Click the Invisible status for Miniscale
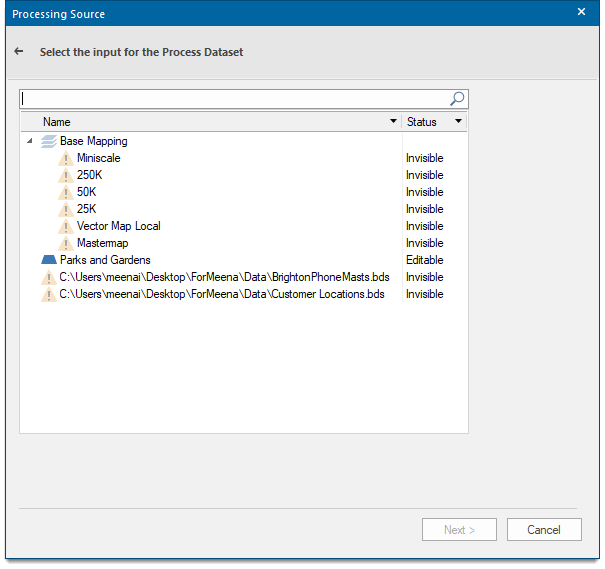 pos(424,158)
